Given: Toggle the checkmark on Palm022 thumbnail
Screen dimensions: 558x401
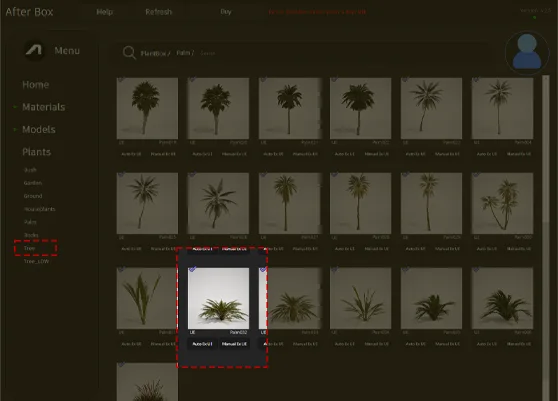Looking at the screenshot, I should click(335, 79).
